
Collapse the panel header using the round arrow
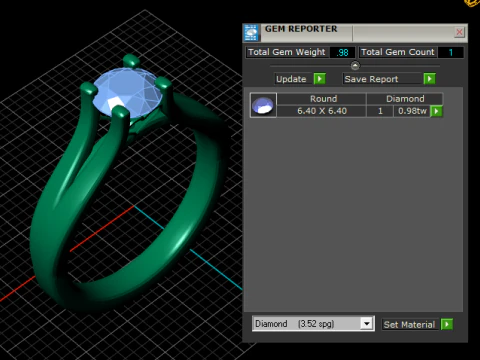point(355,66)
